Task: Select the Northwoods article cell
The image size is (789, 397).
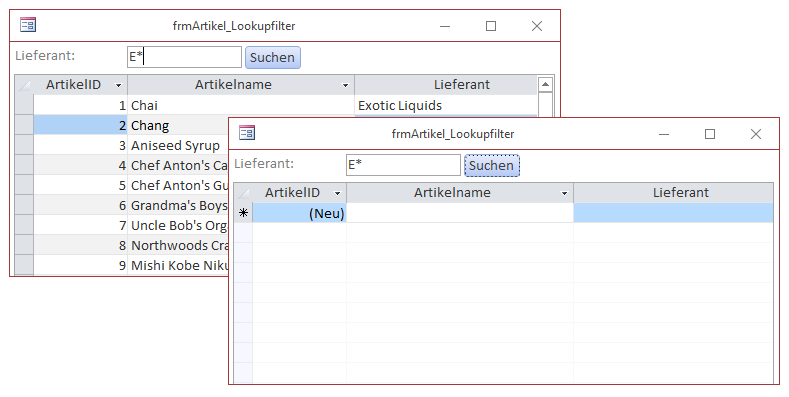Action: [178, 245]
